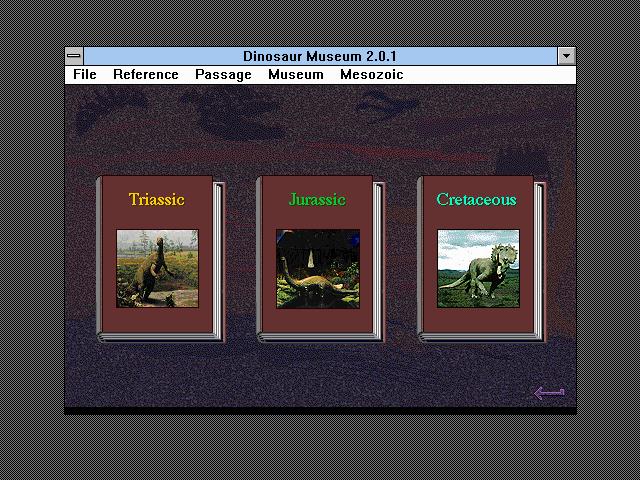This screenshot has height=480, width=640.
Task: Open the window control menu box
Action: coord(74,56)
